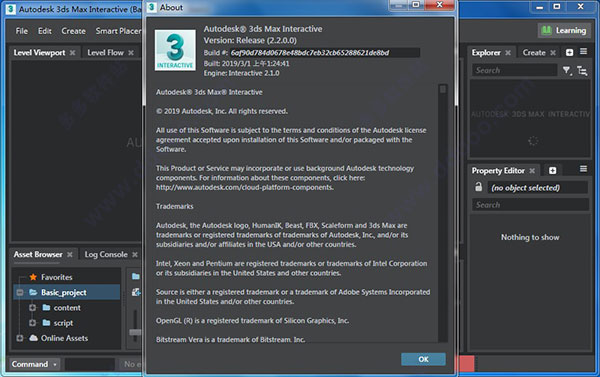Add a new tab beside Create
600x377 pixels.
coord(569,52)
